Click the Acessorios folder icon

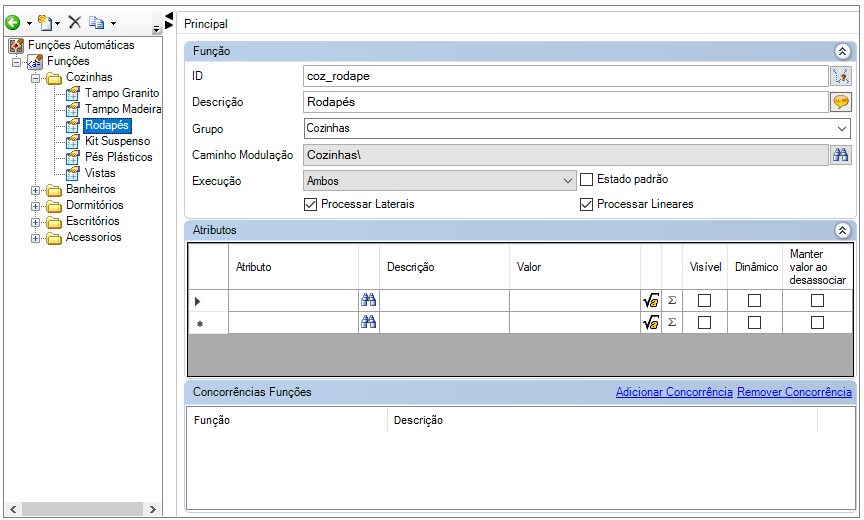tap(54, 237)
